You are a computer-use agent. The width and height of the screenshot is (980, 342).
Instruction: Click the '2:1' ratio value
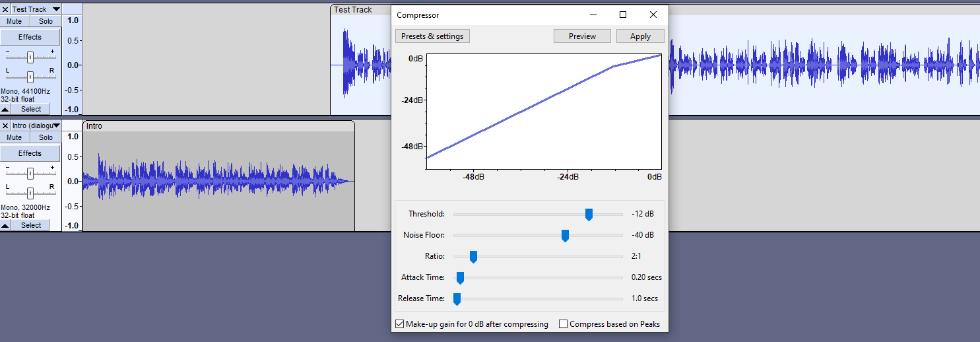(x=636, y=256)
